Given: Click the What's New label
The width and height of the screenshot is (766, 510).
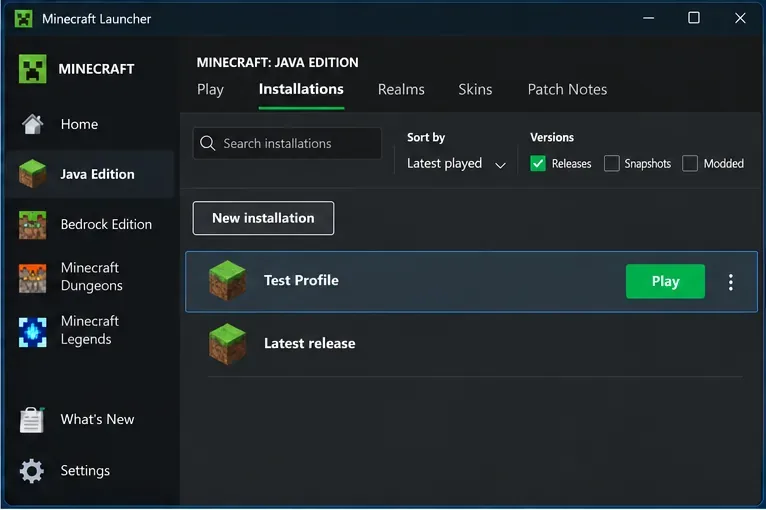Looking at the screenshot, I should tap(97, 419).
